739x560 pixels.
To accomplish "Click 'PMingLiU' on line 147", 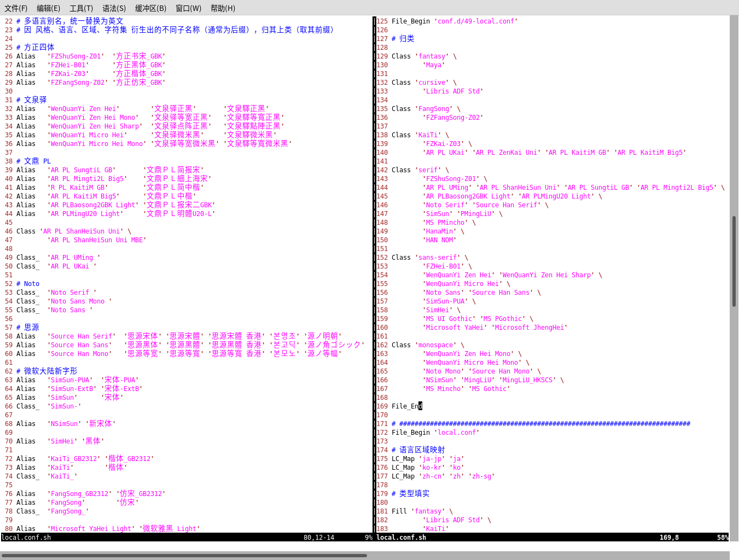I will 476,214.
